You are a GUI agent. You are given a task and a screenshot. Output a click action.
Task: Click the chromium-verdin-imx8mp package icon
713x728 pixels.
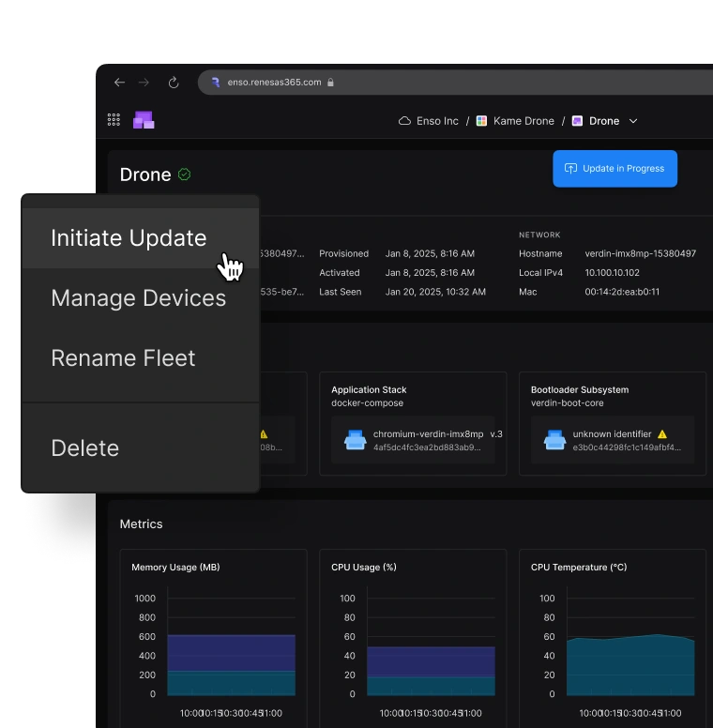coord(356,440)
